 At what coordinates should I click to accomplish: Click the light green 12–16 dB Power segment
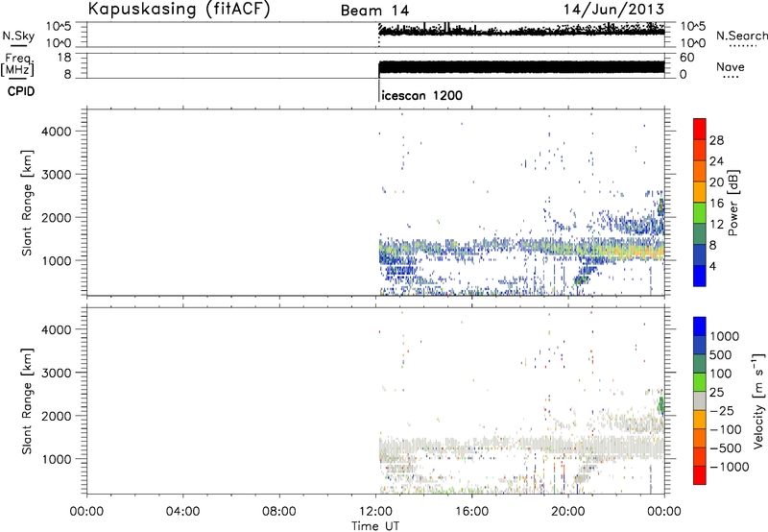coord(700,213)
